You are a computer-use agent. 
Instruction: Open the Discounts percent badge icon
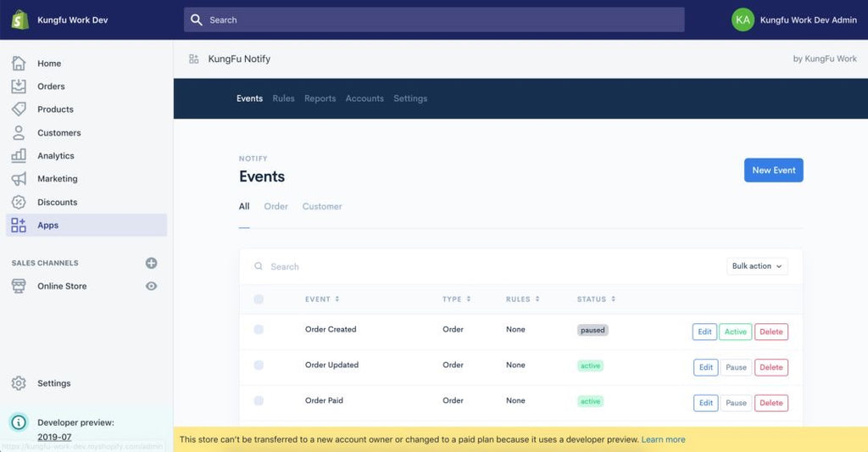[x=19, y=203]
